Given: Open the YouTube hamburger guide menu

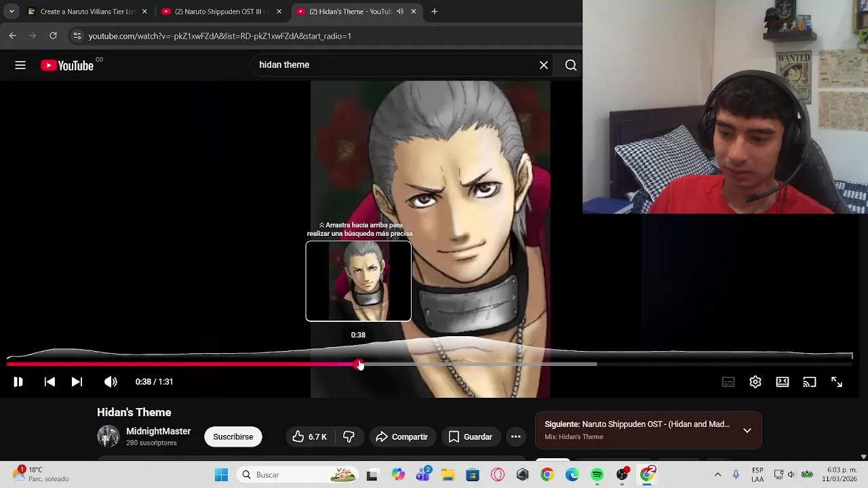Looking at the screenshot, I should [20, 65].
